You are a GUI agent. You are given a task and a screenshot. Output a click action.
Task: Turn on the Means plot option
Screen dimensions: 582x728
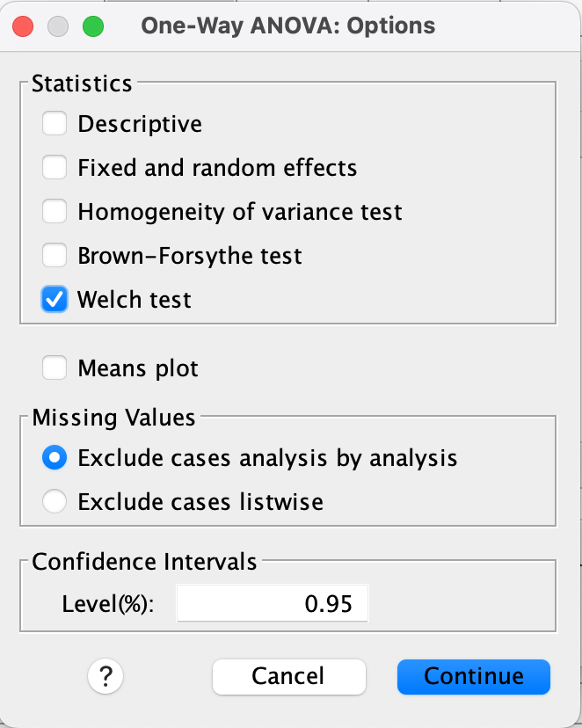55,368
